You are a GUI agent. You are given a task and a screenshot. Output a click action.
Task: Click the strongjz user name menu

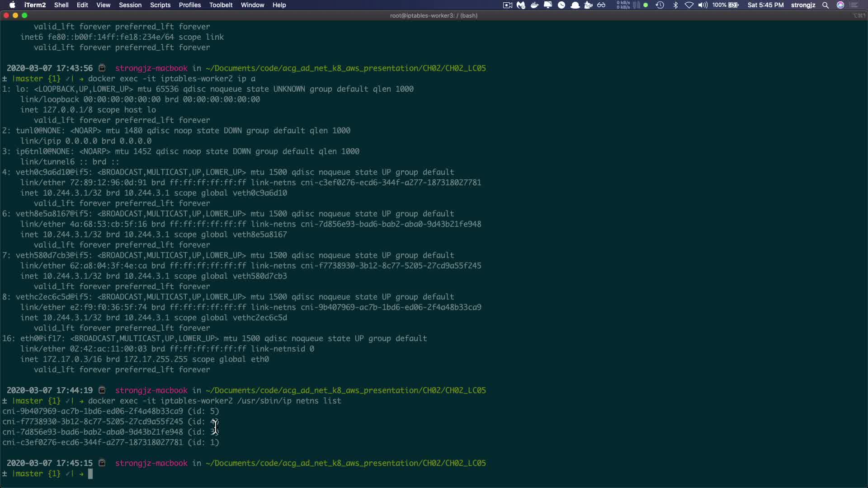(x=803, y=5)
